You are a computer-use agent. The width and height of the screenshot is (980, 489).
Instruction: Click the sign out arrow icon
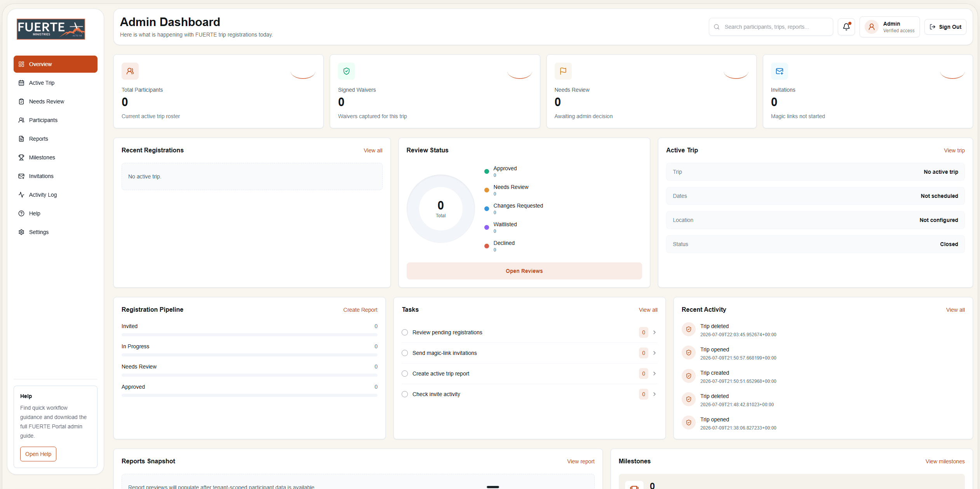[x=933, y=27]
